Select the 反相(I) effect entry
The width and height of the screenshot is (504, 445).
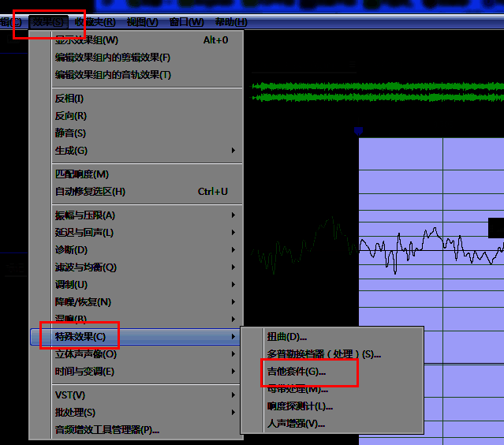(x=69, y=99)
